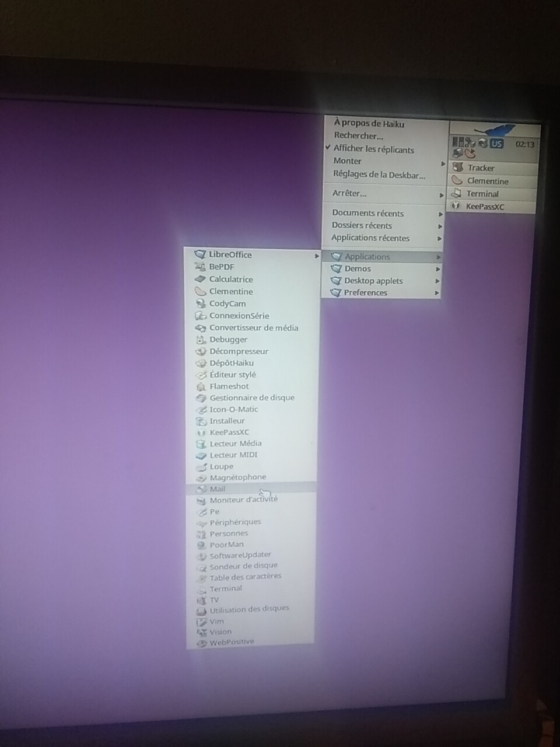Open Réglages de la Deskbar...
Screen dimensions: 560x747
pos(379,174)
